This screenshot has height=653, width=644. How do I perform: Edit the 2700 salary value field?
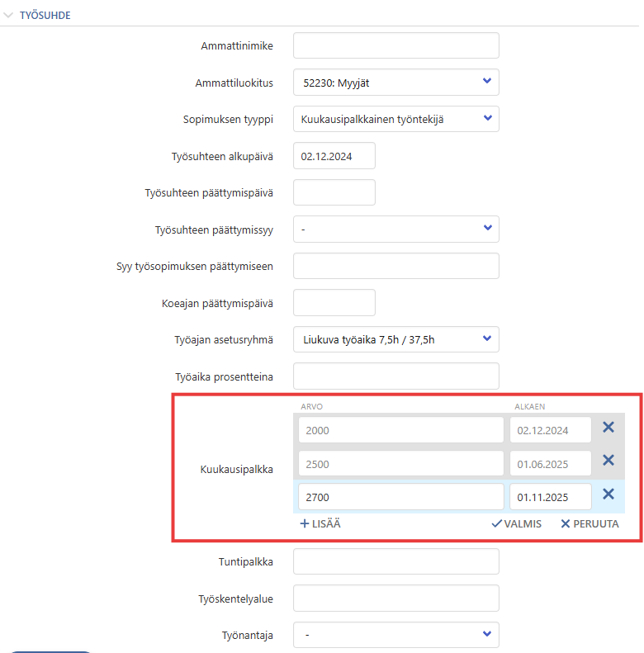click(400, 497)
